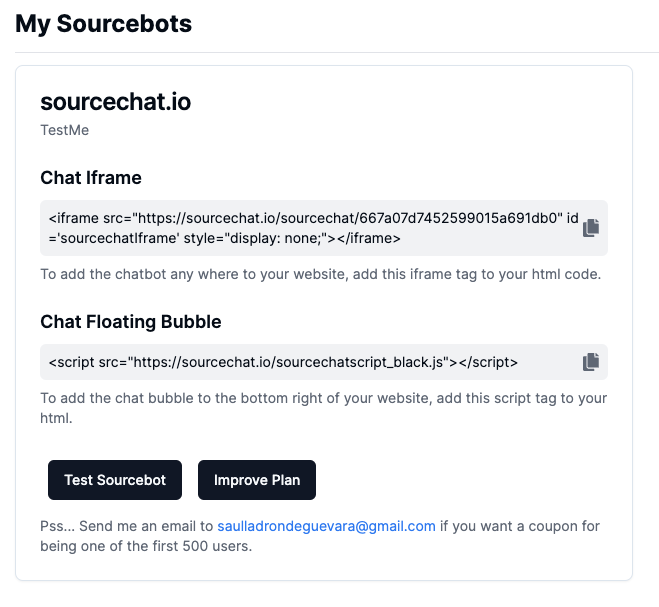
Task: Open the Improve Plan page
Action: [x=256, y=480]
